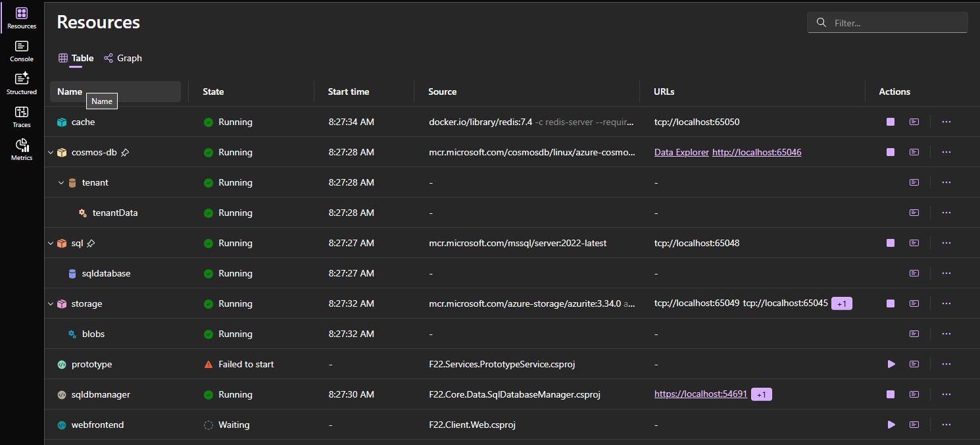Collapse the cosmos-db resource row
This screenshot has height=445, width=980.
51,152
